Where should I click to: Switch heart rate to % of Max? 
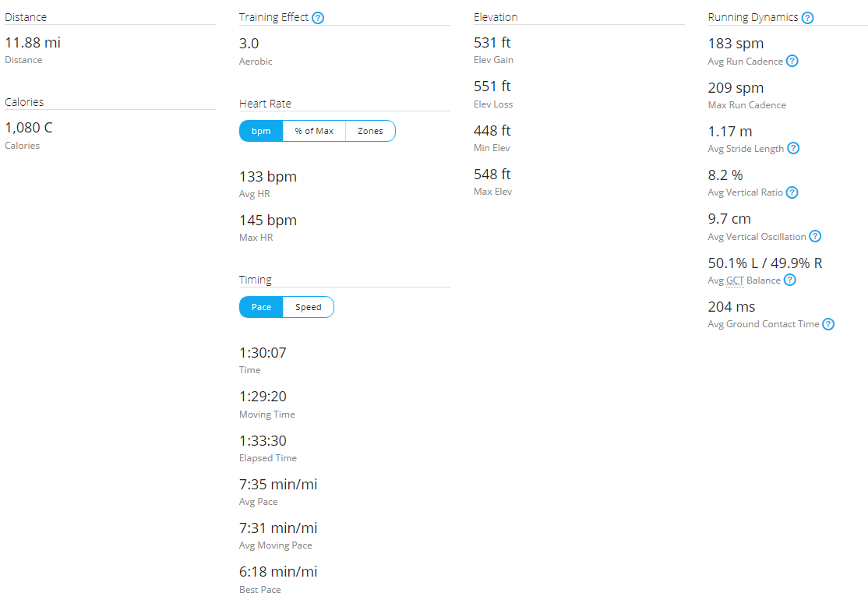(314, 131)
